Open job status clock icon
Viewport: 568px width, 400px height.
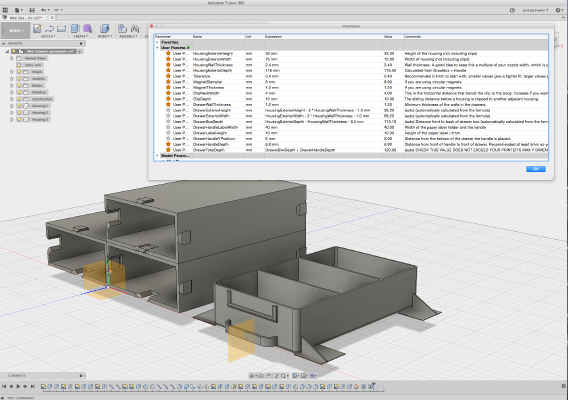click(x=512, y=10)
